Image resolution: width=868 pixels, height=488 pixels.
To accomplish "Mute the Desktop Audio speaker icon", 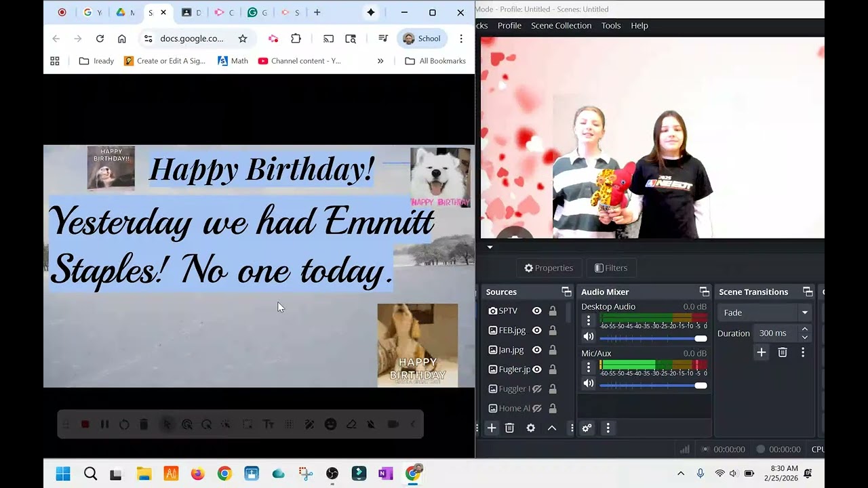I will coord(589,337).
